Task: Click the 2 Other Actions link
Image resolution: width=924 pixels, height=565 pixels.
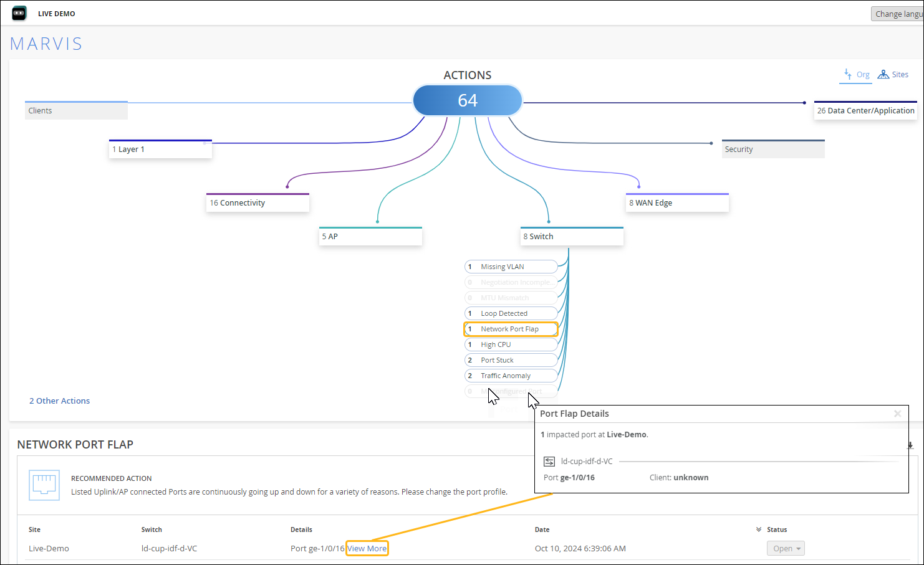Action: point(59,401)
